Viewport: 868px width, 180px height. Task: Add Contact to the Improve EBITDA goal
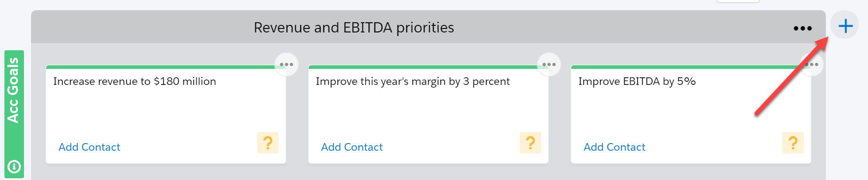click(614, 147)
